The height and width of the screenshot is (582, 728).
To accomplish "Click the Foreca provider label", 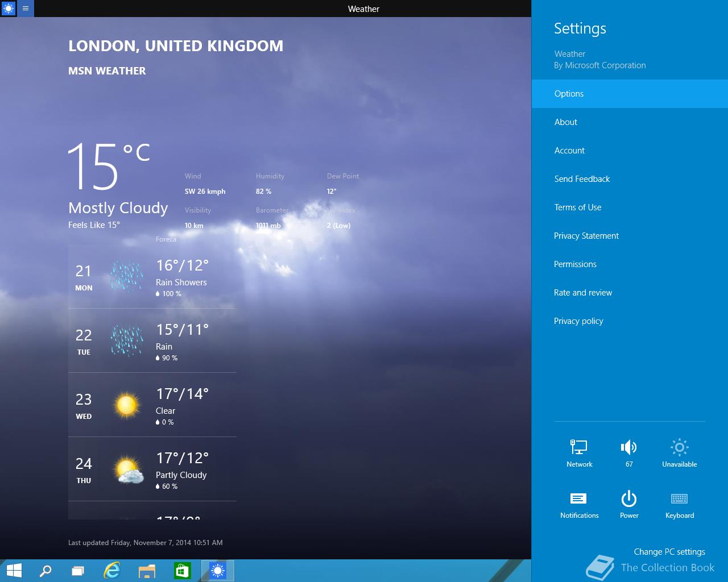I will coord(166,239).
